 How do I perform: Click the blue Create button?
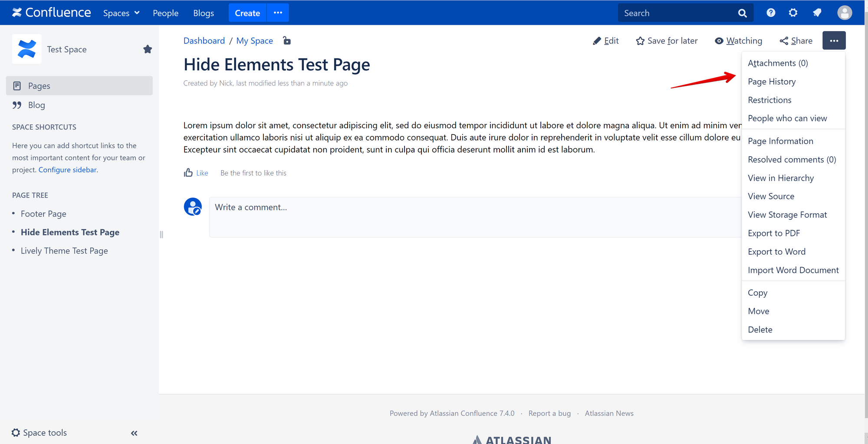click(x=247, y=13)
